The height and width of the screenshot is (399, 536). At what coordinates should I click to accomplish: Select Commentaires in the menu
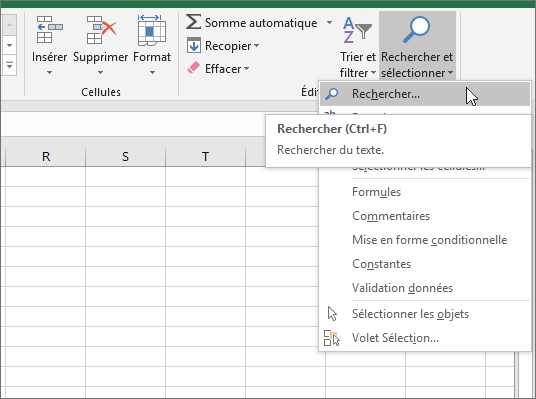click(425, 216)
